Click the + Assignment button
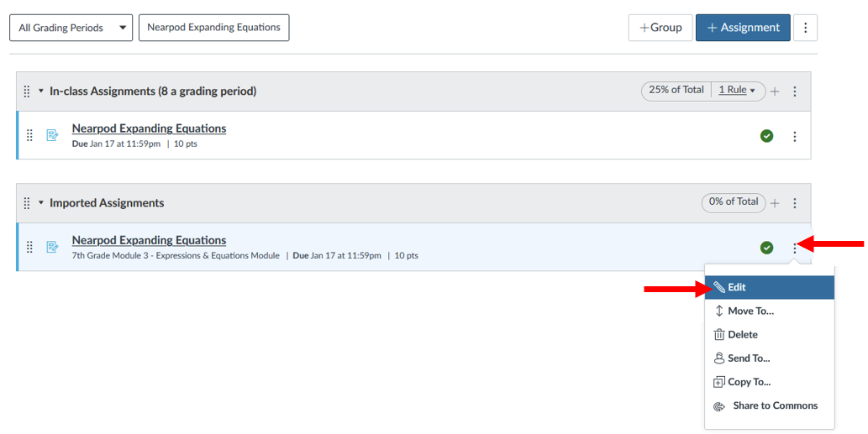Image resolution: width=868 pixels, height=434 pixels. [743, 28]
